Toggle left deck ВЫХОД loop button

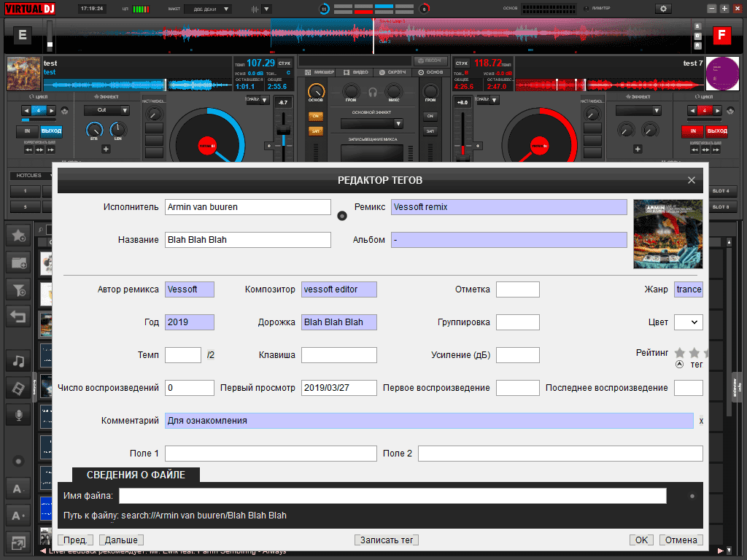tap(51, 131)
